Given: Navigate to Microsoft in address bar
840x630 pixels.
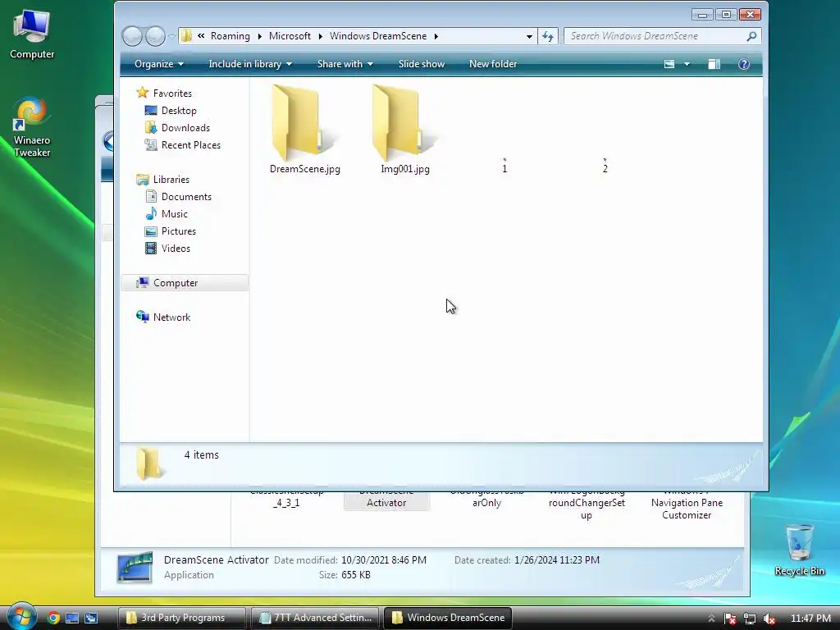Looking at the screenshot, I should [290, 36].
